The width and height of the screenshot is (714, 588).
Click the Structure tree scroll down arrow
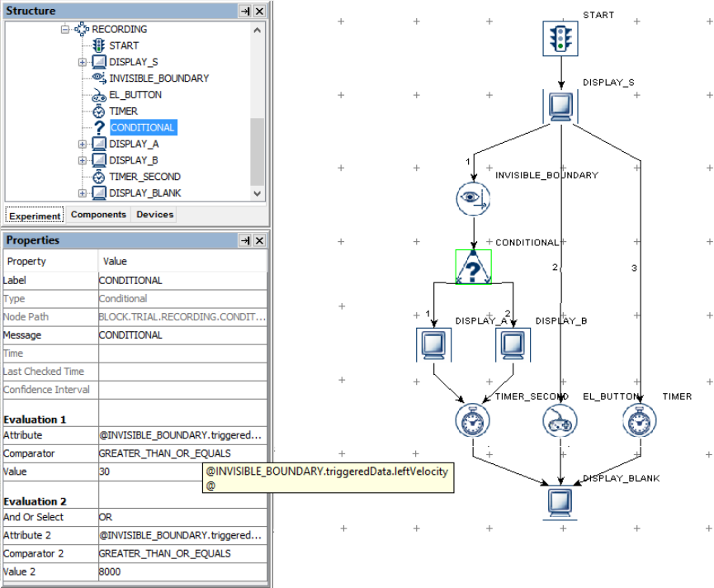(257, 193)
